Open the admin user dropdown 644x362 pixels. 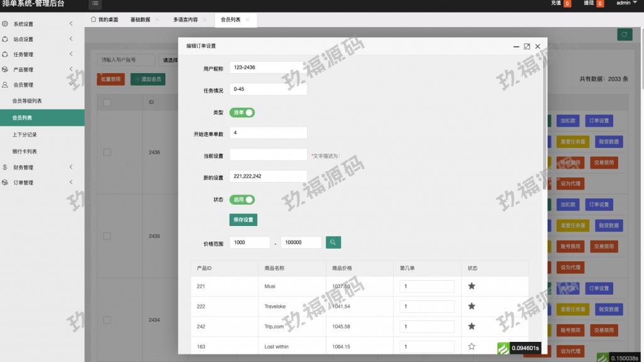coord(626,3)
